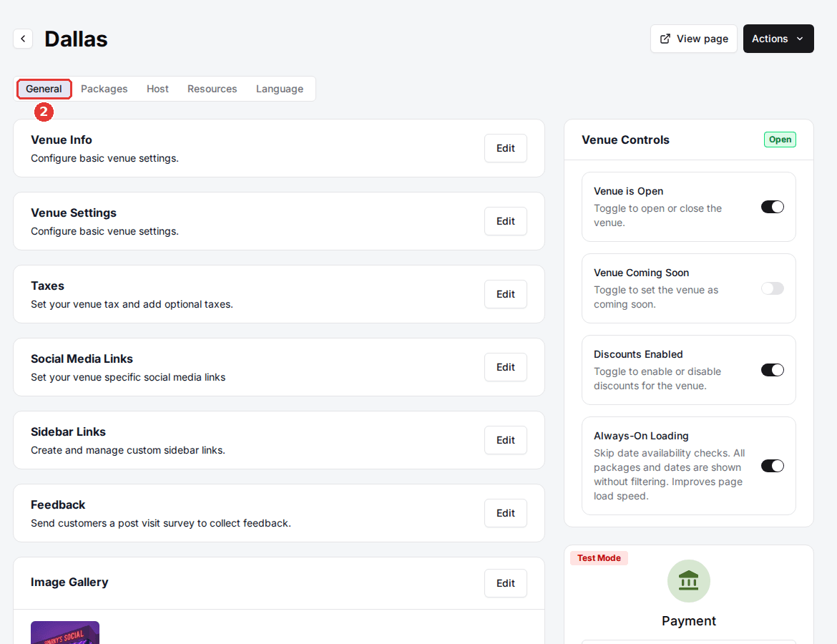Edit the Image Gallery
837x644 pixels.
click(506, 583)
